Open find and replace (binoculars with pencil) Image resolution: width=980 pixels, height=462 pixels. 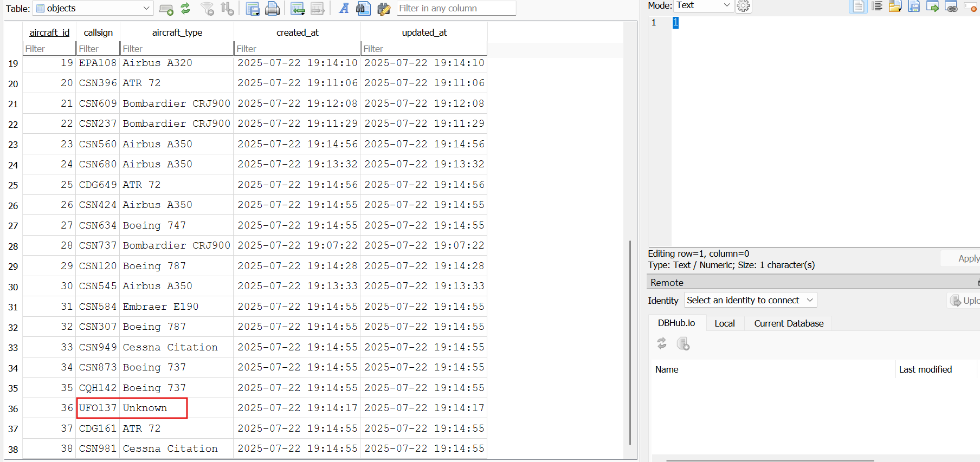tap(383, 9)
